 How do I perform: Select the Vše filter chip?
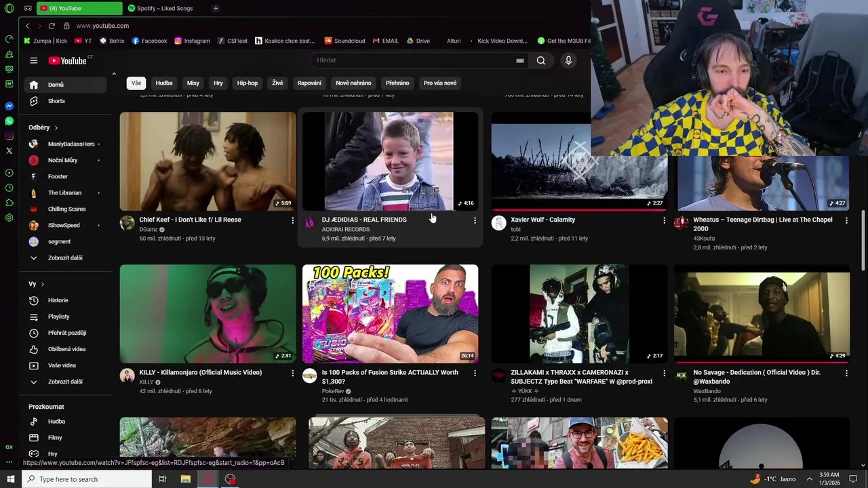pyautogui.click(x=136, y=83)
